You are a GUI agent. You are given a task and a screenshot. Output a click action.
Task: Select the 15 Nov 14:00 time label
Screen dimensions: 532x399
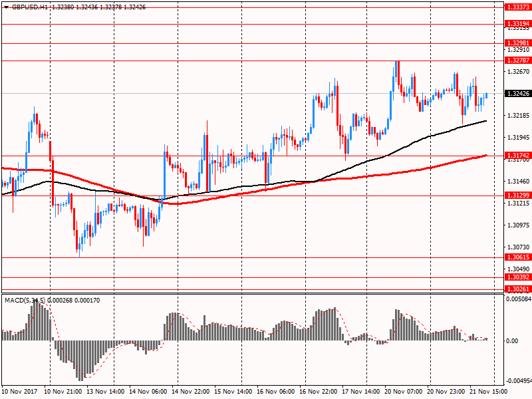233,392
